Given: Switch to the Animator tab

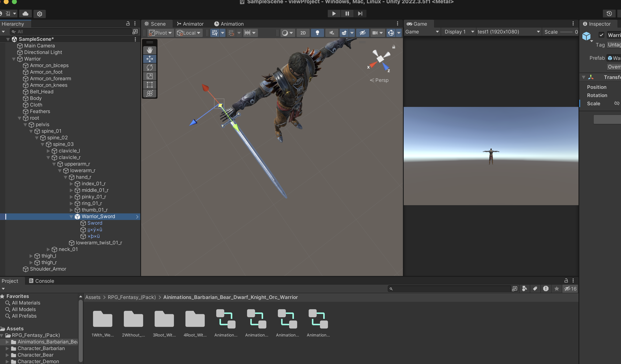Looking at the screenshot, I should (190, 24).
